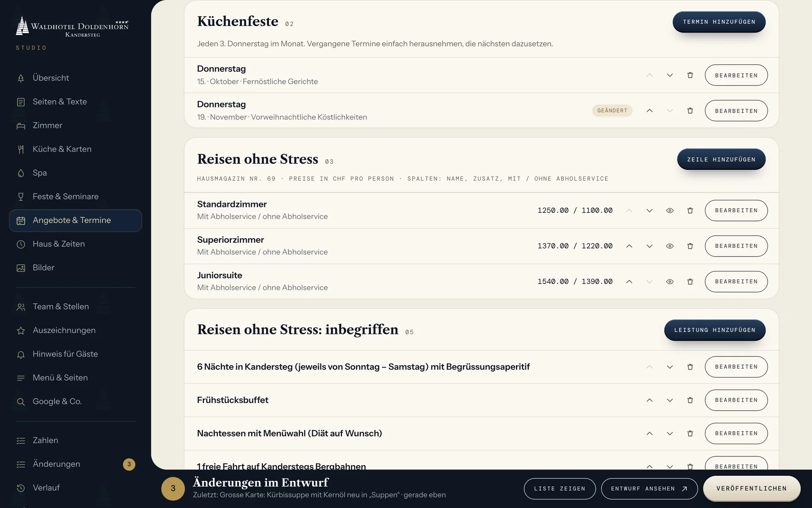The height and width of the screenshot is (508, 812).
Task: Move 15. Oktober Donnerstag down
Action: [670, 75]
